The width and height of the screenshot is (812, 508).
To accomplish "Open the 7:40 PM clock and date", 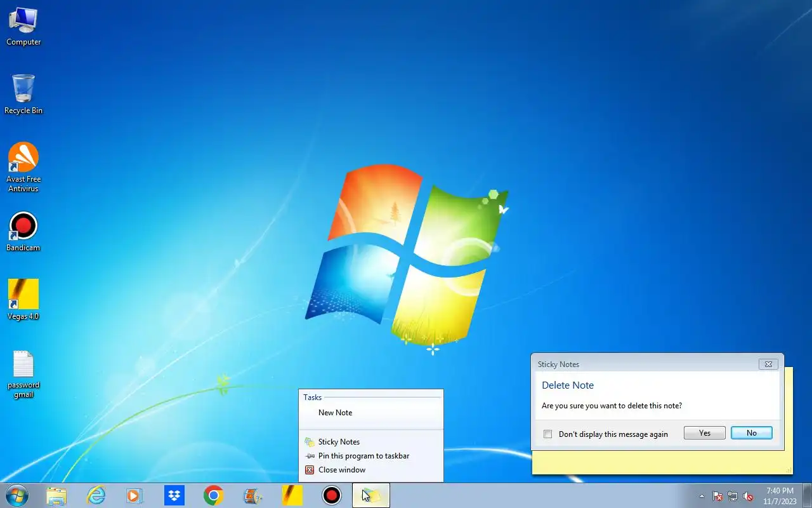I will (780, 496).
